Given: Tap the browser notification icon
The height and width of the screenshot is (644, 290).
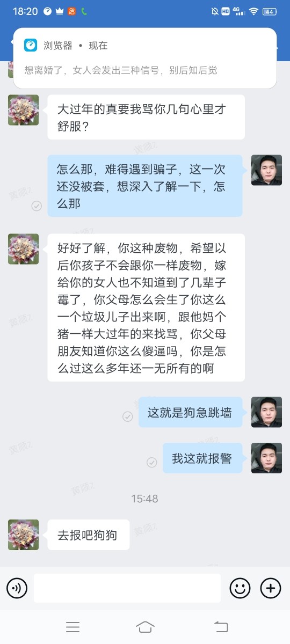Looking at the screenshot, I should (x=31, y=46).
